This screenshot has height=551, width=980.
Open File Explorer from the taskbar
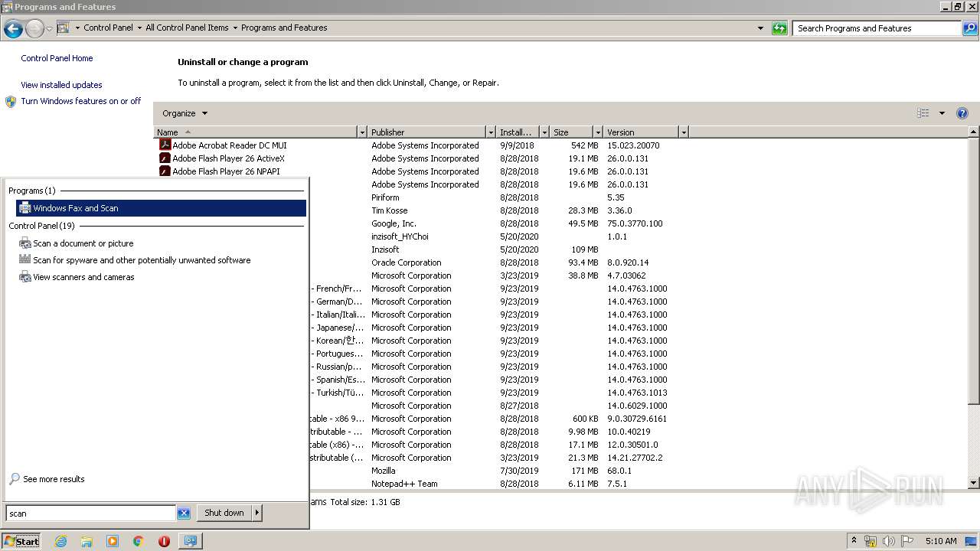click(x=87, y=541)
